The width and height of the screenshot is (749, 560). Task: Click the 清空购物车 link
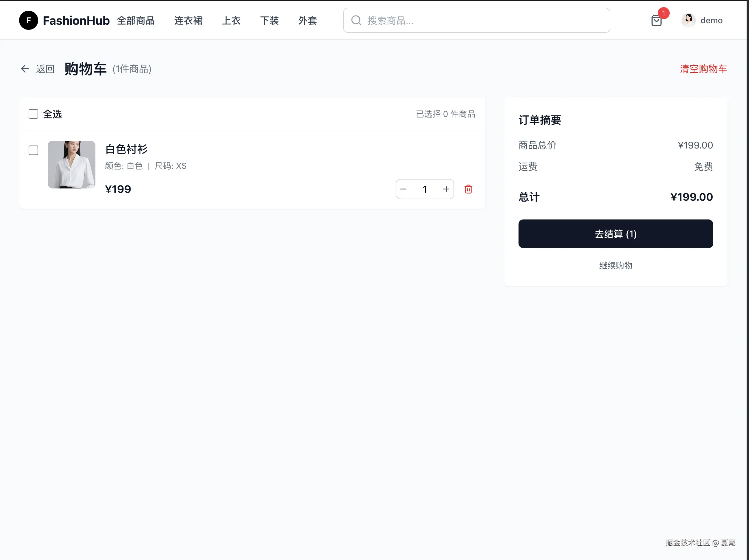pyautogui.click(x=703, y=69)
